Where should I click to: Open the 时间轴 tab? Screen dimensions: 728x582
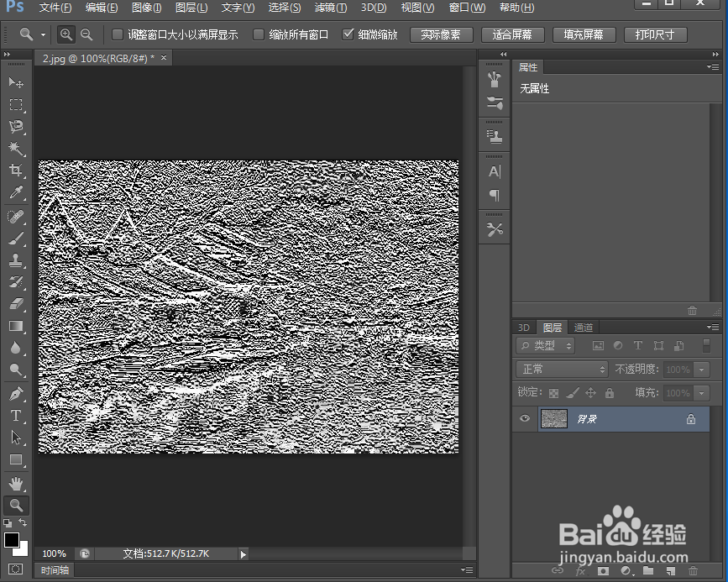(55, 570)
